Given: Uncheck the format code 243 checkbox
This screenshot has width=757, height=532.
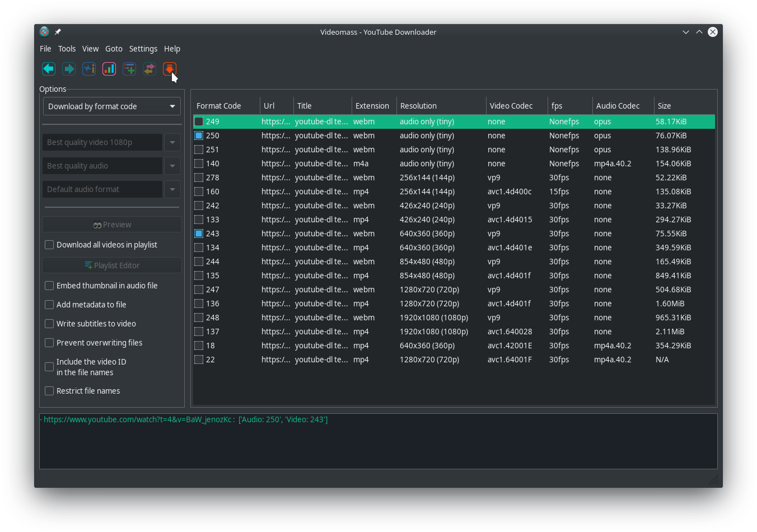Looking at the screenshot, I should 199,234.
